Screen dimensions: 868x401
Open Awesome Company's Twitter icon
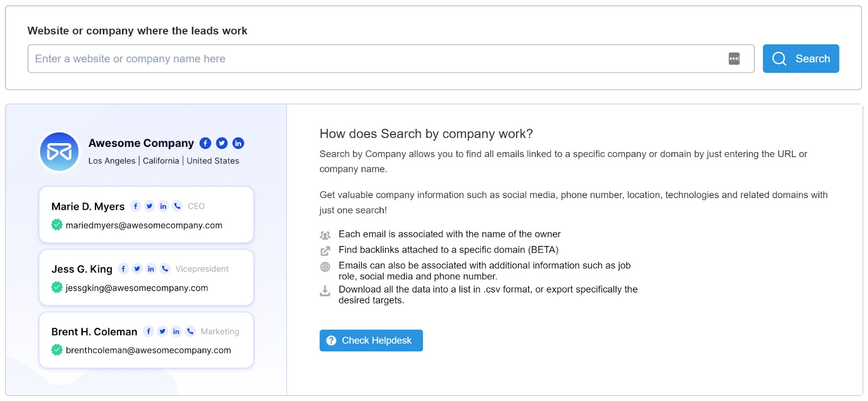click(x=221, y=143)
